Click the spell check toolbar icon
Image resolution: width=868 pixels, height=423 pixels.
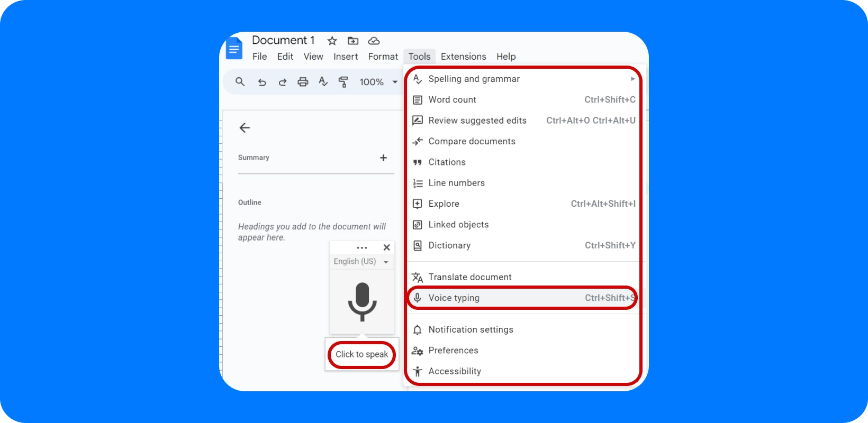[x=323, y=82]
